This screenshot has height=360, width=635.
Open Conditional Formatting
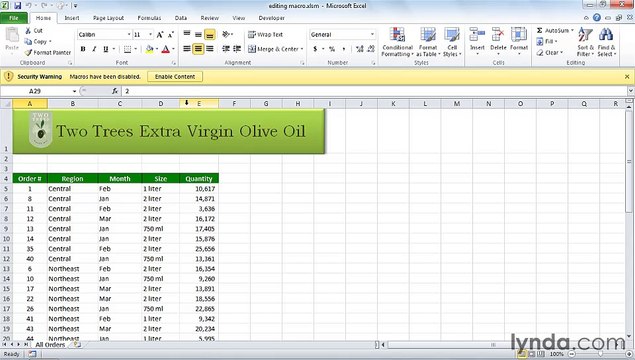pyautogui.click(x=397, y=42)
